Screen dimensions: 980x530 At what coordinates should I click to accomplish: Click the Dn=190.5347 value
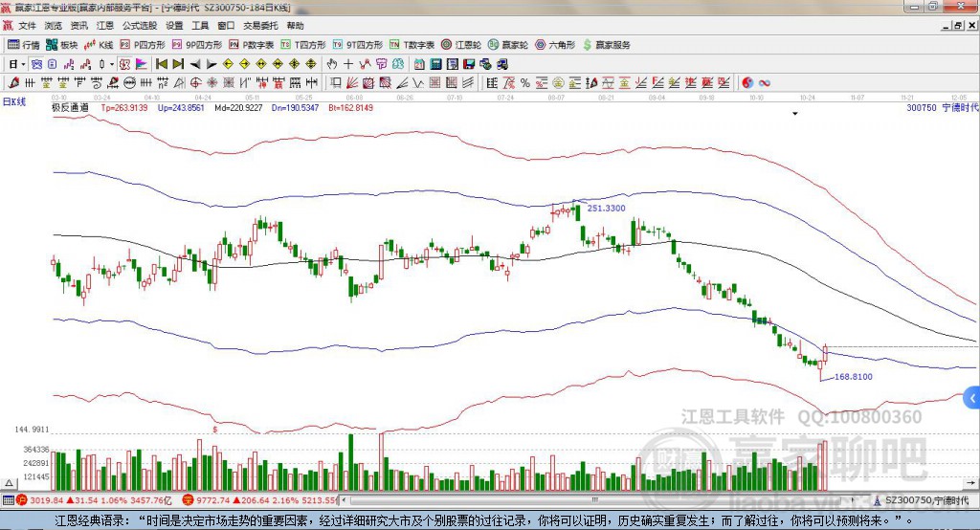tap(295, 107)
